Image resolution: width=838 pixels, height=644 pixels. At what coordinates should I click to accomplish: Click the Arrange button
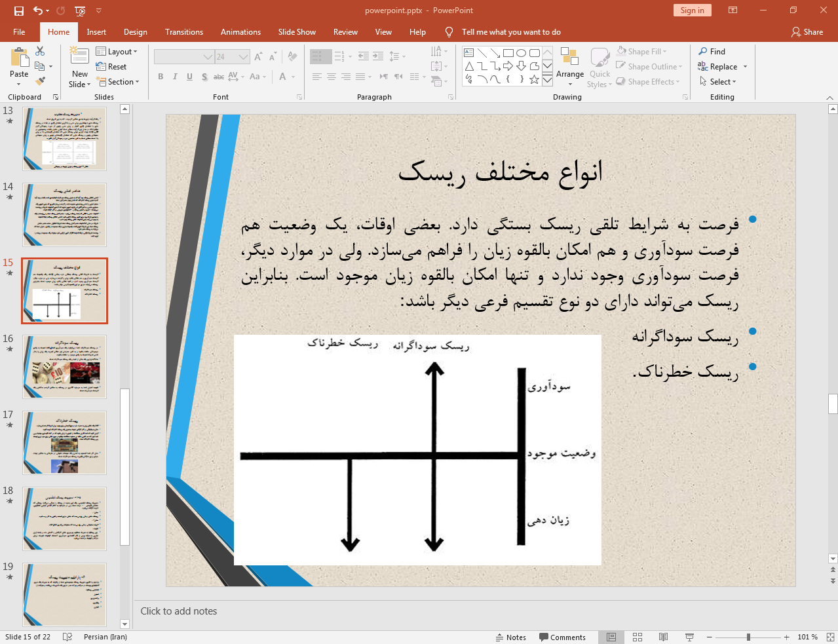point(570,67)
